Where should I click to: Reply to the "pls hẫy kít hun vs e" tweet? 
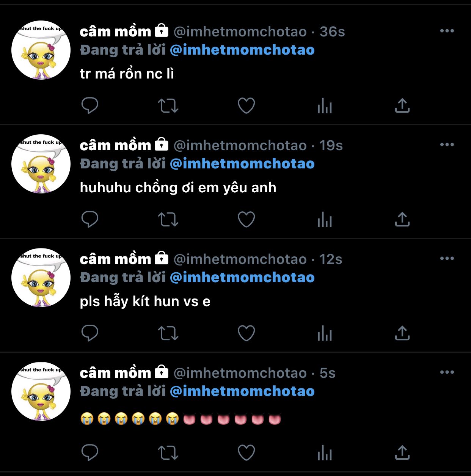90,333
